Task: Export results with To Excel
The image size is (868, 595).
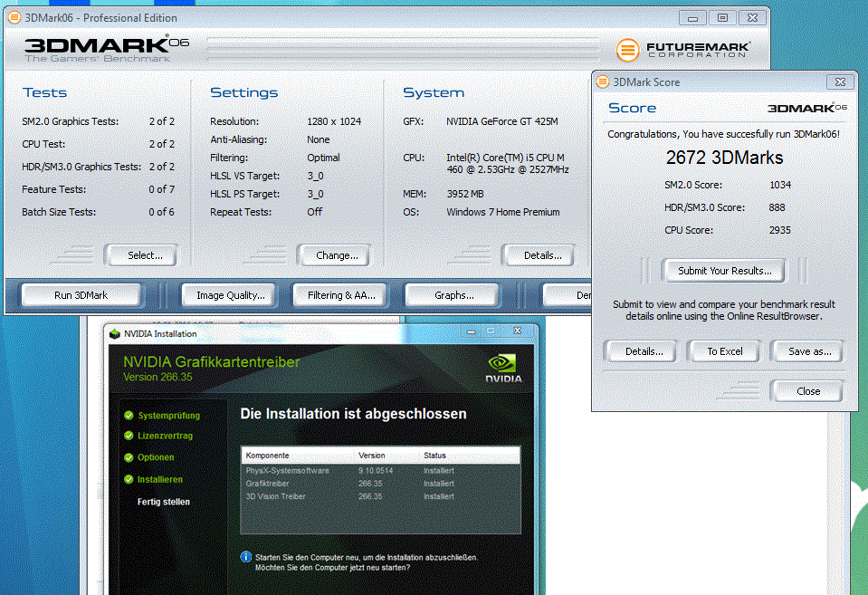Action: [724, 351]
